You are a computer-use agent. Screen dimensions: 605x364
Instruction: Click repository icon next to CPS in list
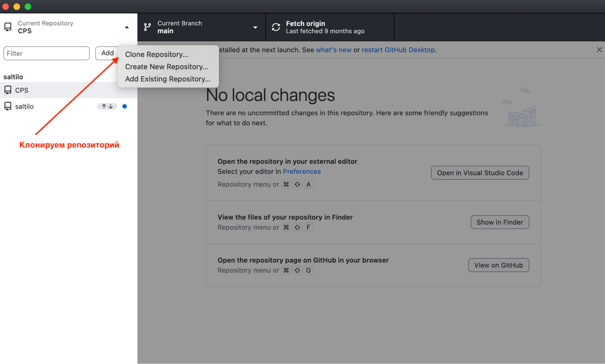(x=8, y=90)
